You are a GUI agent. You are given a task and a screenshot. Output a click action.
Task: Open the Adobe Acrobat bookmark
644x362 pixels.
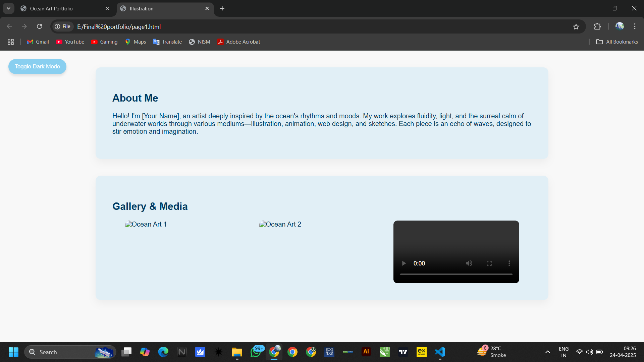pyautogui.click(x=238, y=42)
